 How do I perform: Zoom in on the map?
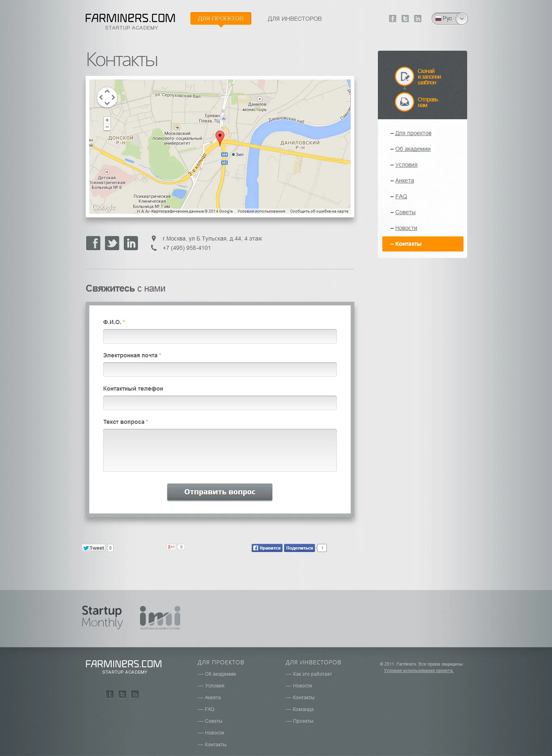point(107,120)
